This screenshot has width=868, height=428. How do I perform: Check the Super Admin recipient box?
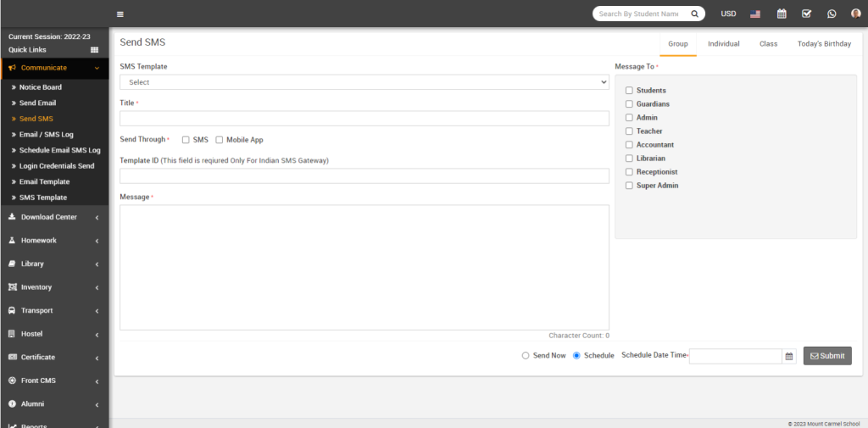click(x=629, y=186)
